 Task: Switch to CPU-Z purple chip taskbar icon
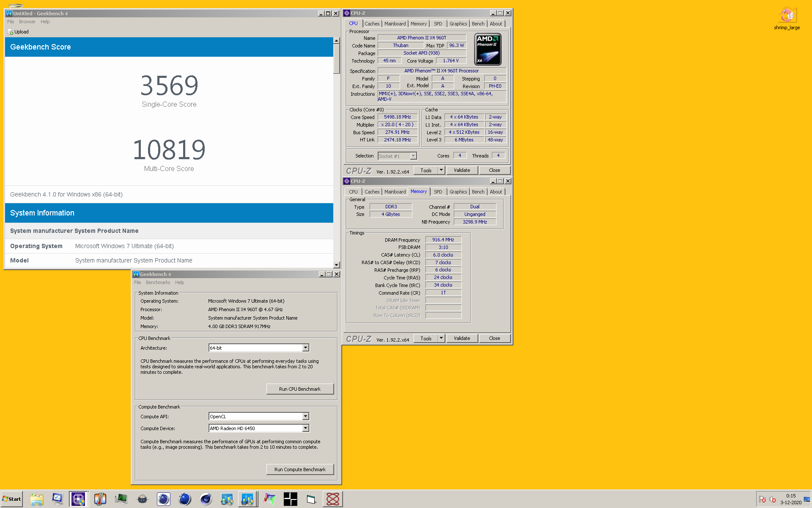coord(78,500)
